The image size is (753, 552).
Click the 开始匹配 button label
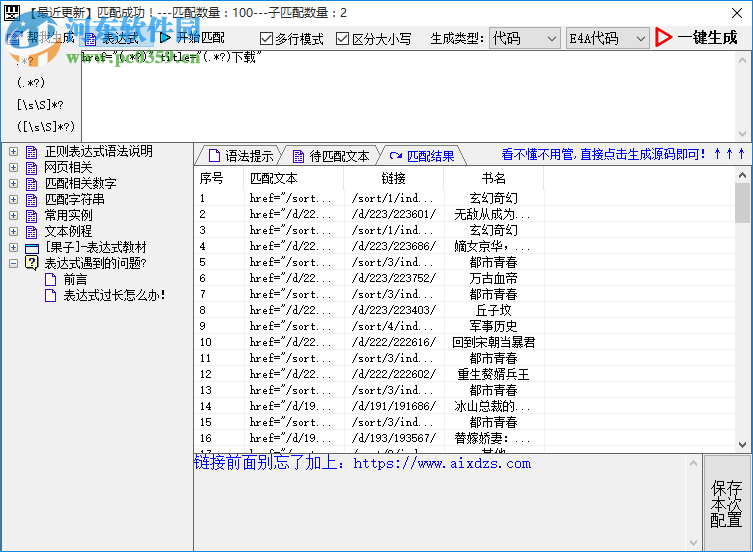tap(201, 37)
